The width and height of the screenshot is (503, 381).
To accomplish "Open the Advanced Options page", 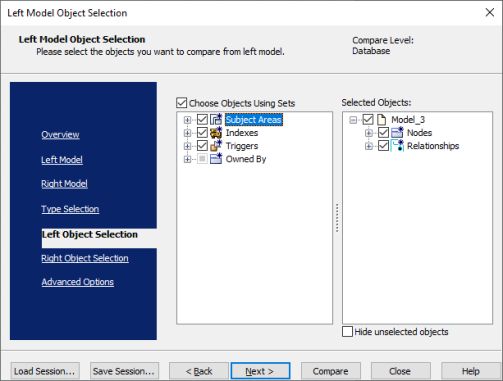I will coord(77,282).
